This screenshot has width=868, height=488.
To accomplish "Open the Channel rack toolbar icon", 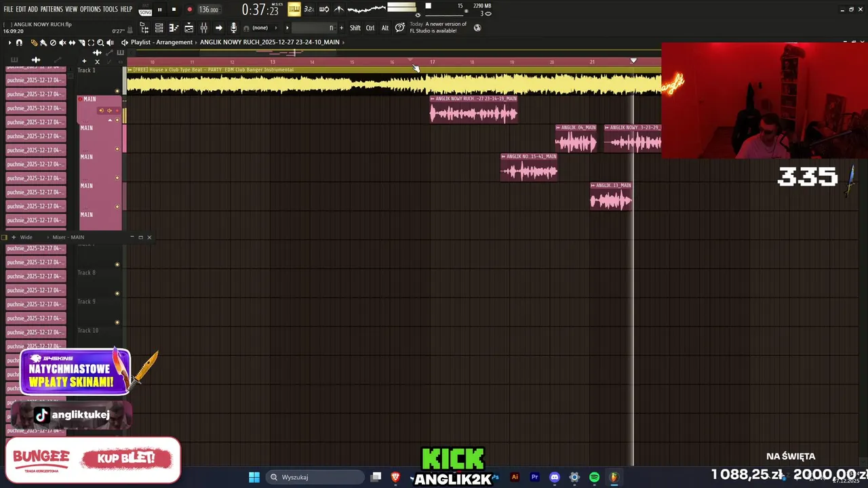I will point(159,28).
